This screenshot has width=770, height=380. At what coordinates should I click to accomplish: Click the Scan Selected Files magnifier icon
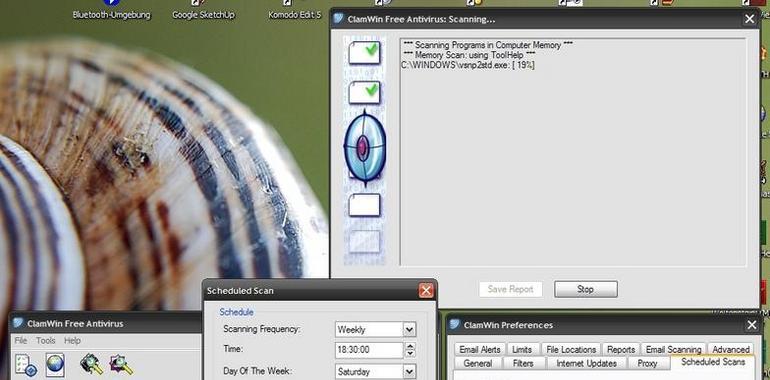(121, 365)
